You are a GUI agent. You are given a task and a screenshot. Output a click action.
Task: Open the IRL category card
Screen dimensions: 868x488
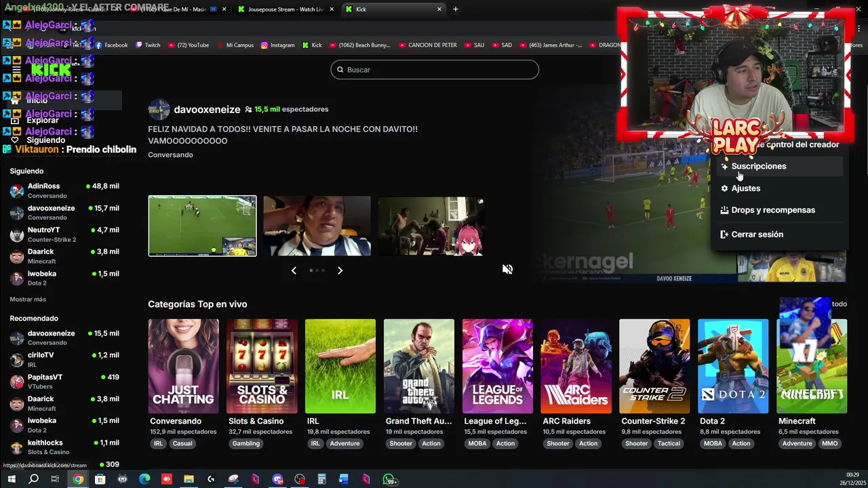click(x=340, y=366)
